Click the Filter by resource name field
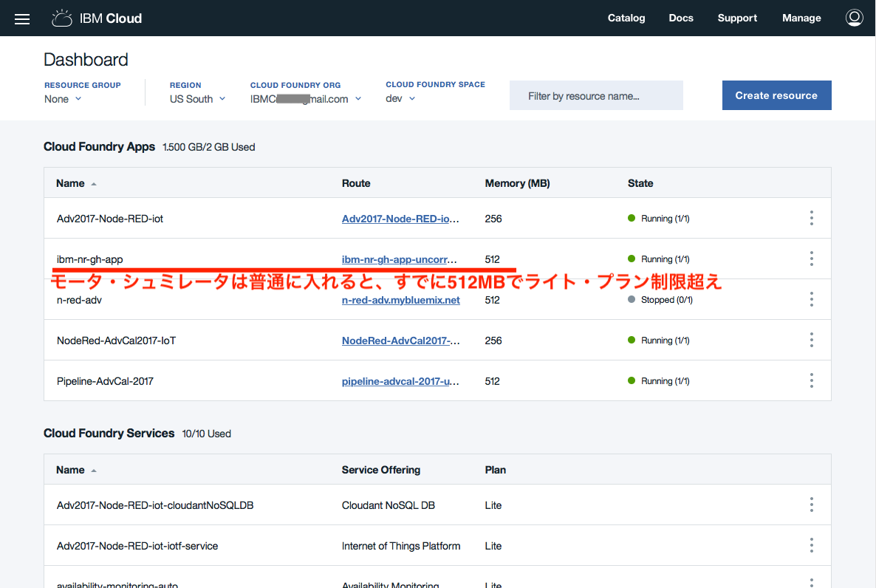The width and height of the screenshot is (876, 588). [596, 95]
